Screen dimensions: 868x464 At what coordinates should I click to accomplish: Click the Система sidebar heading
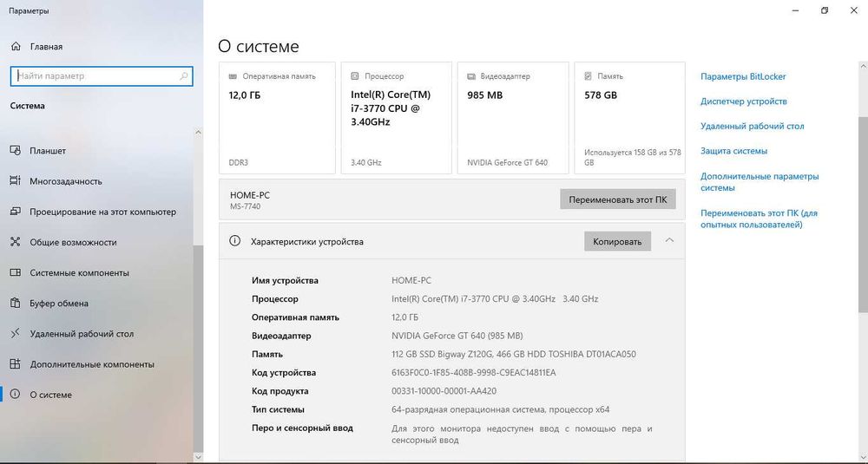tap(27, 106)
